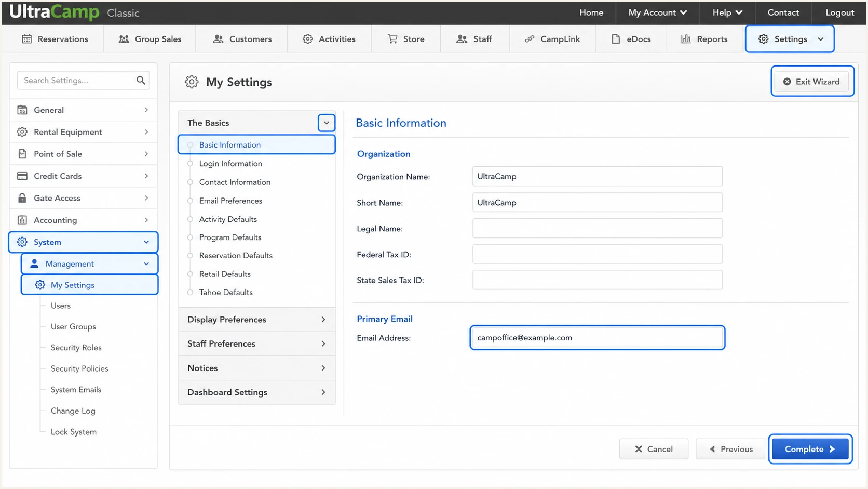
Task: Open Contact in top bar
Action: click(x=783, y=12)
